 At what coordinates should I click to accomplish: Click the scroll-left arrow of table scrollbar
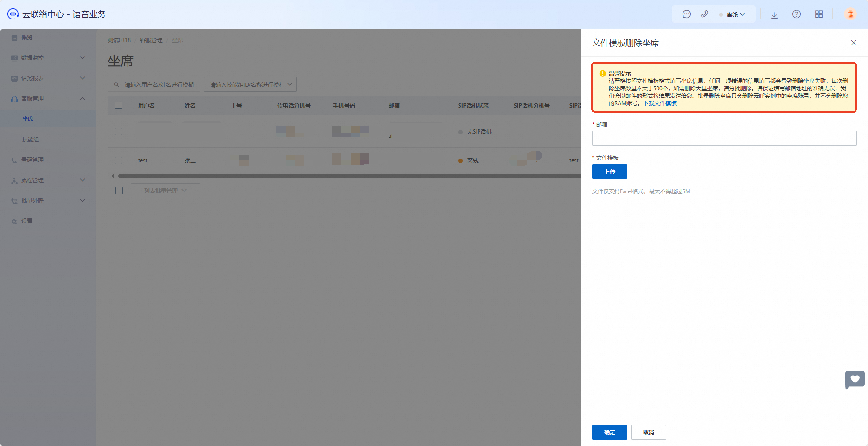pyautogui.click(x=113, y=176)
